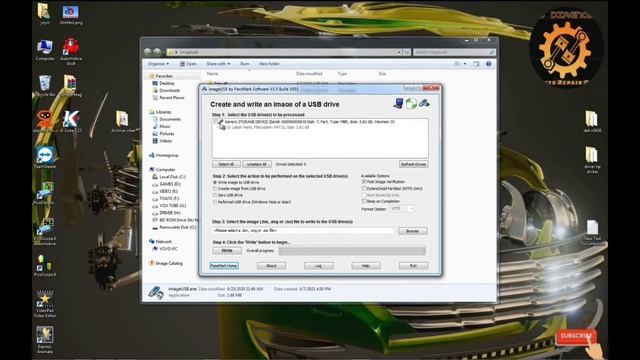
Task: Open the Untitled.png file on desktop
Action: pyautogui.click(x=71, y=15)
